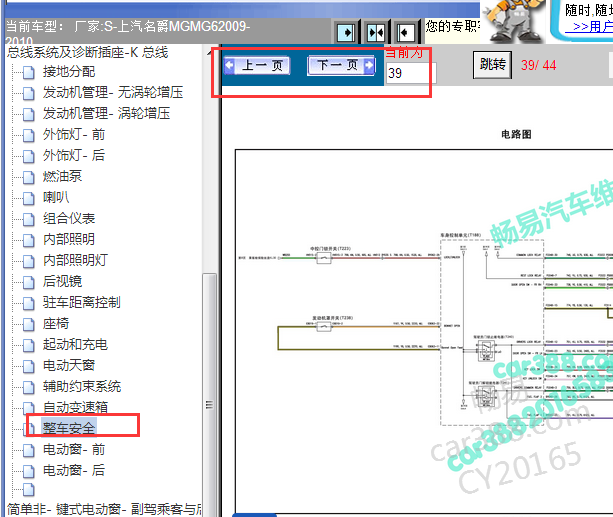Click the document icon beside 内部照明
This screenshot has height=517, width=613.
[29, 240]
